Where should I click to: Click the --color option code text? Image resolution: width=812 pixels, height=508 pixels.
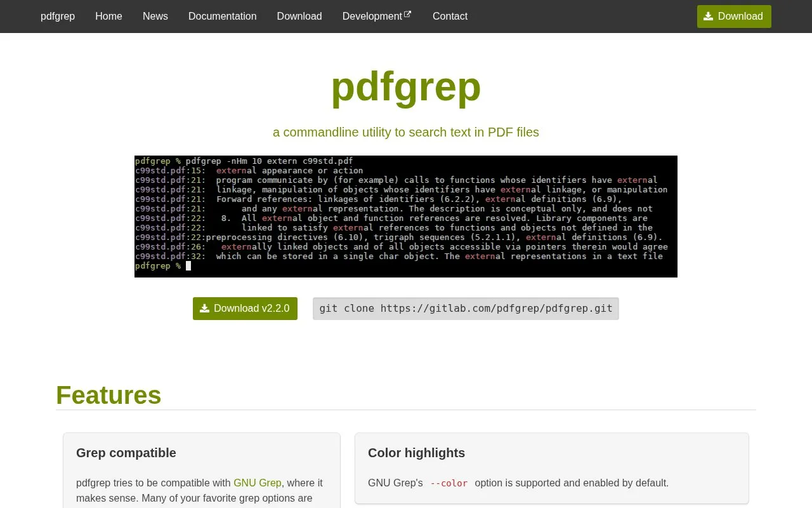(449, 483)
